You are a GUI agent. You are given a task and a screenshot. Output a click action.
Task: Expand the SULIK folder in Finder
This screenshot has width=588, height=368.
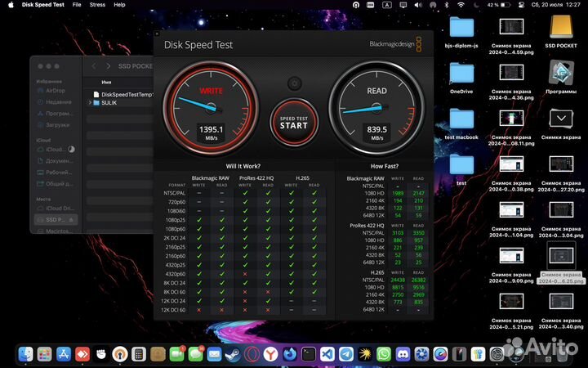[90, 102]
